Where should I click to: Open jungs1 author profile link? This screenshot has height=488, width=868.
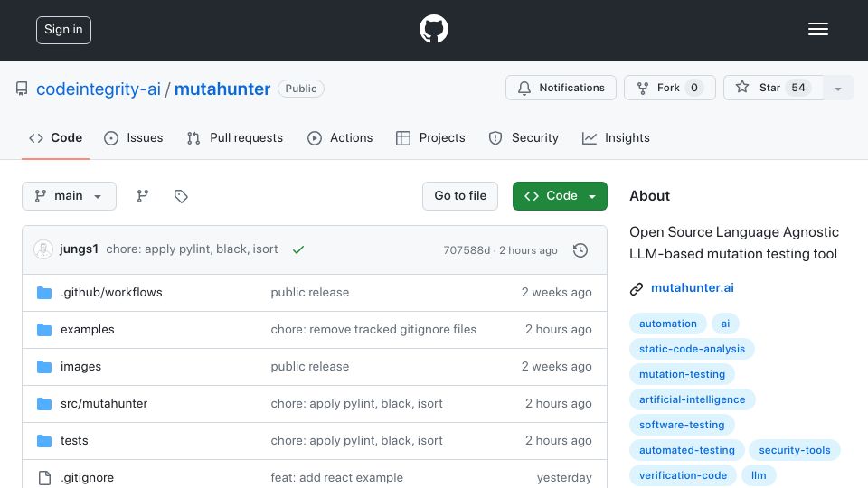(79, 249)
